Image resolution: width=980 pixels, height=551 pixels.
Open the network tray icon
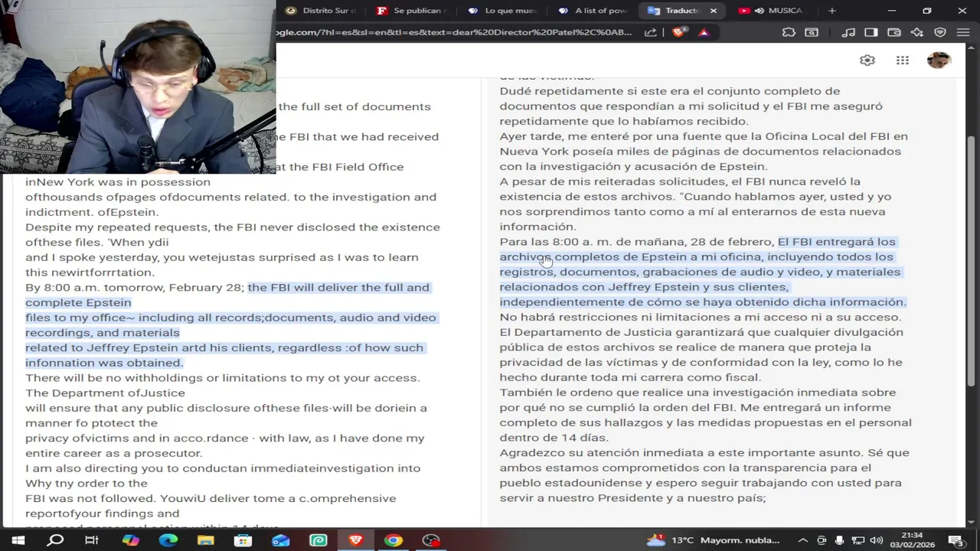[857, 540]
